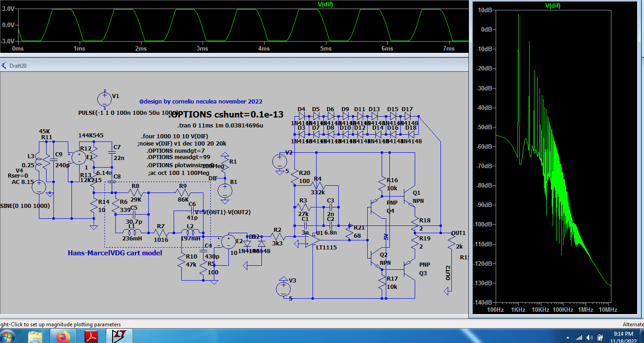
Task: Select the B1 behavioral source symbol
Action: (x=225, y=190)
